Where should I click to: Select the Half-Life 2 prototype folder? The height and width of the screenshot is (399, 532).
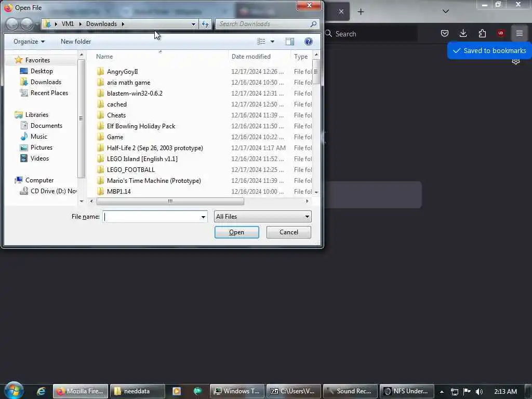[x=155, y=148]
